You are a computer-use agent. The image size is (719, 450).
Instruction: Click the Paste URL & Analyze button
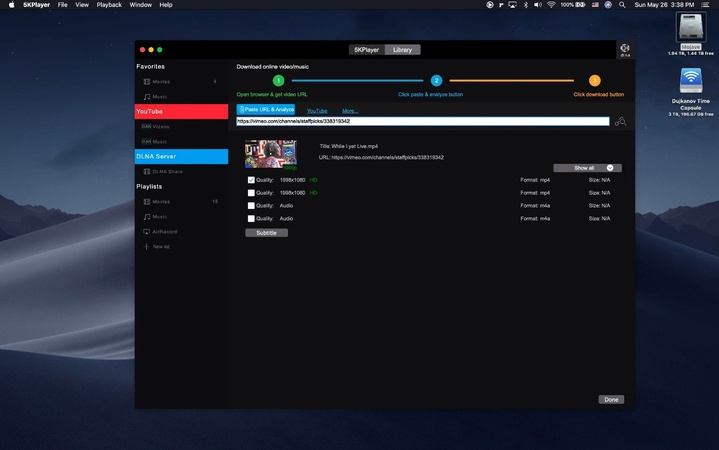tap(266, 109)
